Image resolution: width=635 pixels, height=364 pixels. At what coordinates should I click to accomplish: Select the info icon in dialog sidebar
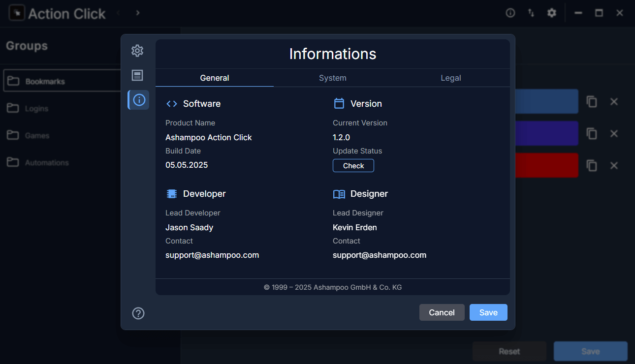click(139, 100)
